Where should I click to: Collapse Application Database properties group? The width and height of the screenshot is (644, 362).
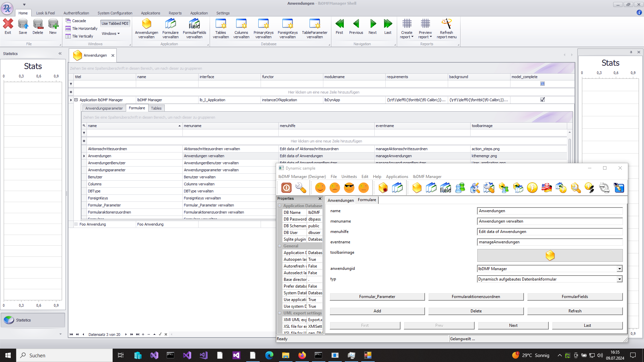280,206
